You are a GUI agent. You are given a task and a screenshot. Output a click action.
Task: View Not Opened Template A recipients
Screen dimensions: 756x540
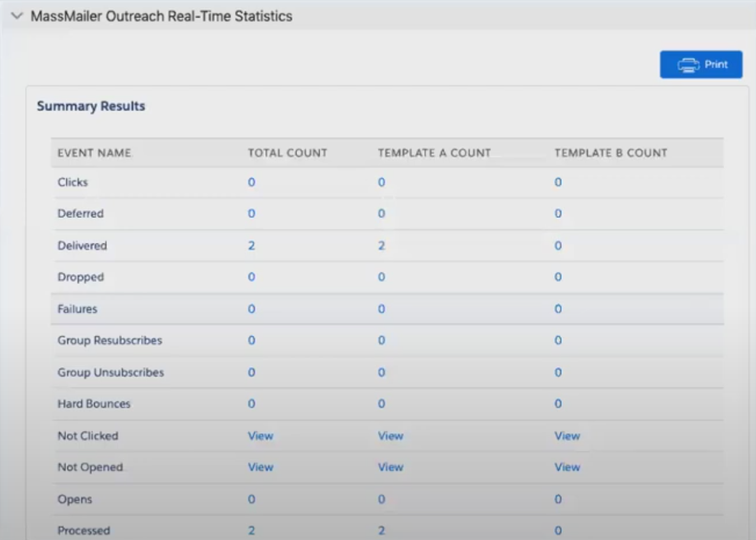[391, 467]
